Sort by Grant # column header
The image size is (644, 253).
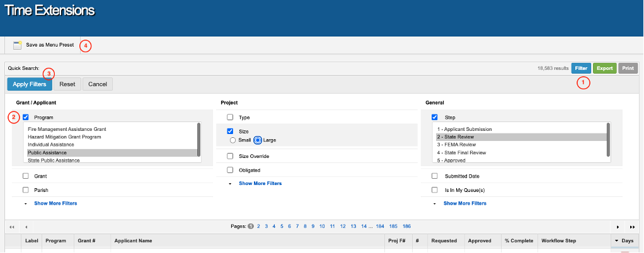93,240
